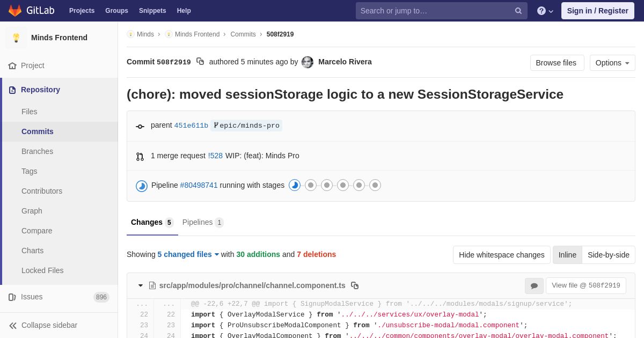This screenshot has height=338, width=644.
Task: Click the Project home icon
Action: 12,65
